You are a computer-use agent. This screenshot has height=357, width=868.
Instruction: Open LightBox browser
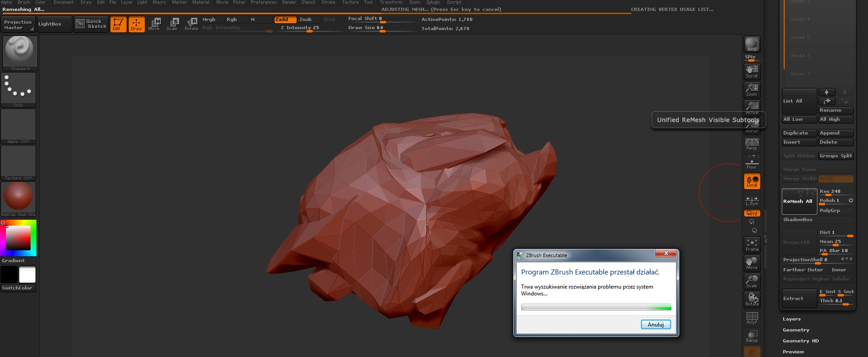pos(54,24)
